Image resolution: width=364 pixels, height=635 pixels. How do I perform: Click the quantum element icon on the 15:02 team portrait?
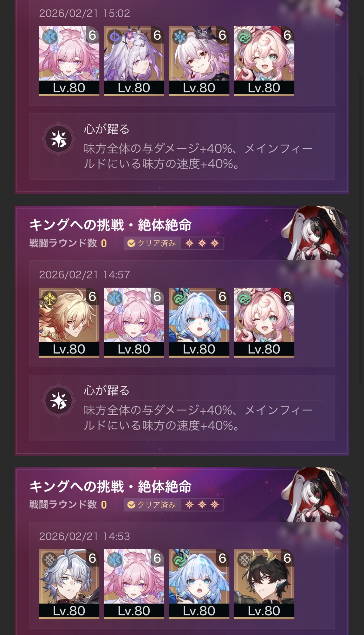point(114,37)
